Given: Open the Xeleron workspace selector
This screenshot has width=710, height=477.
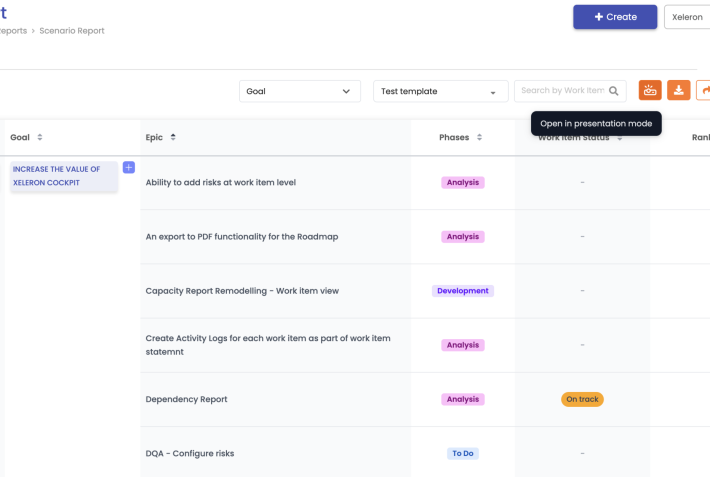Looking at the screenshot, I should [x=688, y=17].
